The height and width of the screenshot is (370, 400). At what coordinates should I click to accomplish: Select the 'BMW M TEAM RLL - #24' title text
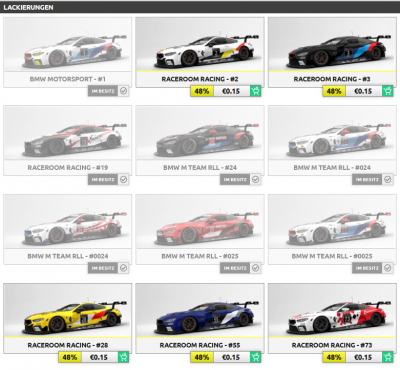pos(200,168)
